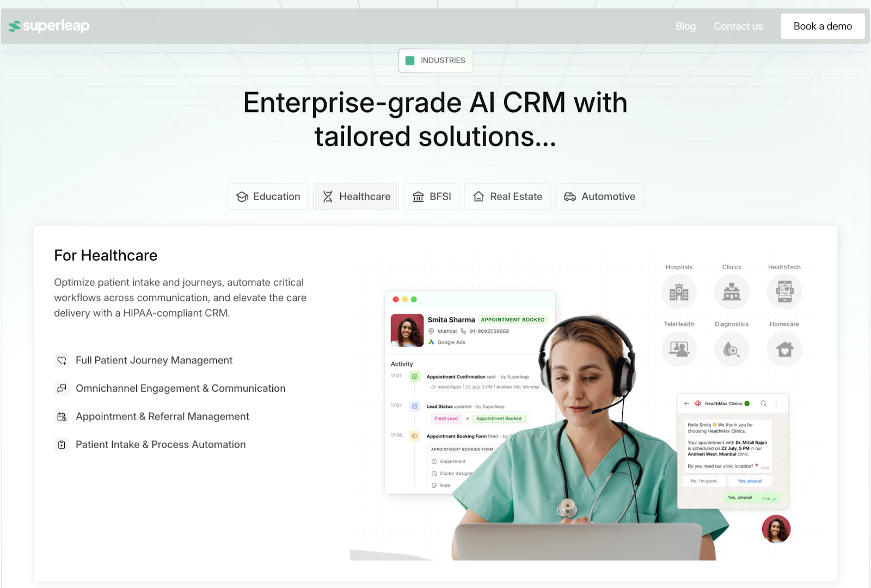Screen dimensions: 871x588
Task: Click the Omnichannel Engagement chat icon
Action: [62, 388]
